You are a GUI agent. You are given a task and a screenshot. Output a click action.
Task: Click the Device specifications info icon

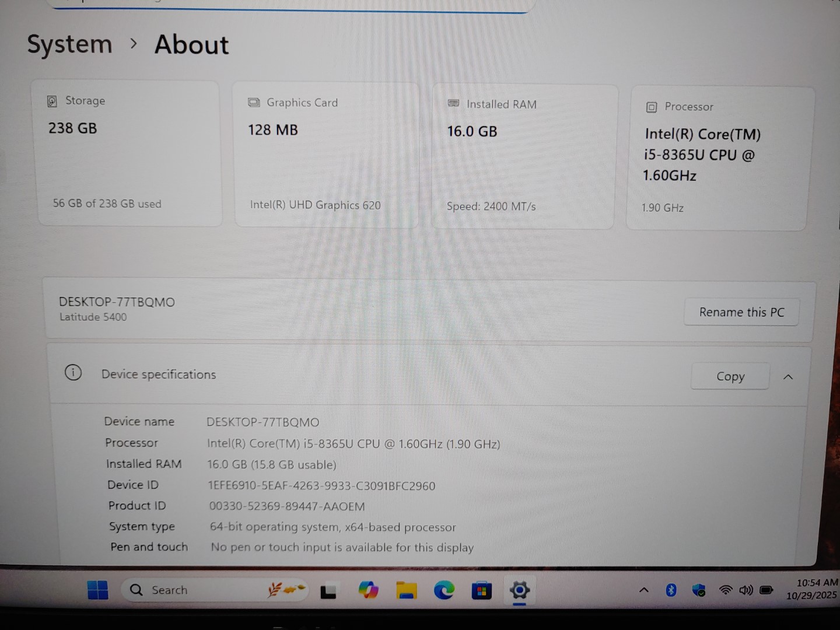pyautogui.click(x=73, y=372)
